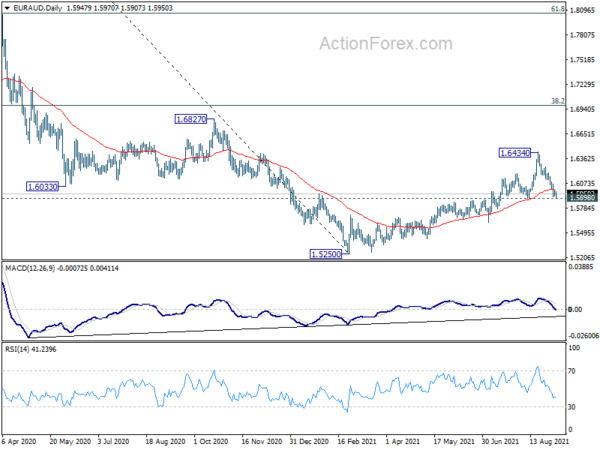The width and height of the screenshot is (600, 450).
Task: Click the EURAUD chart dropdown triangle
Action: (7, 8)
